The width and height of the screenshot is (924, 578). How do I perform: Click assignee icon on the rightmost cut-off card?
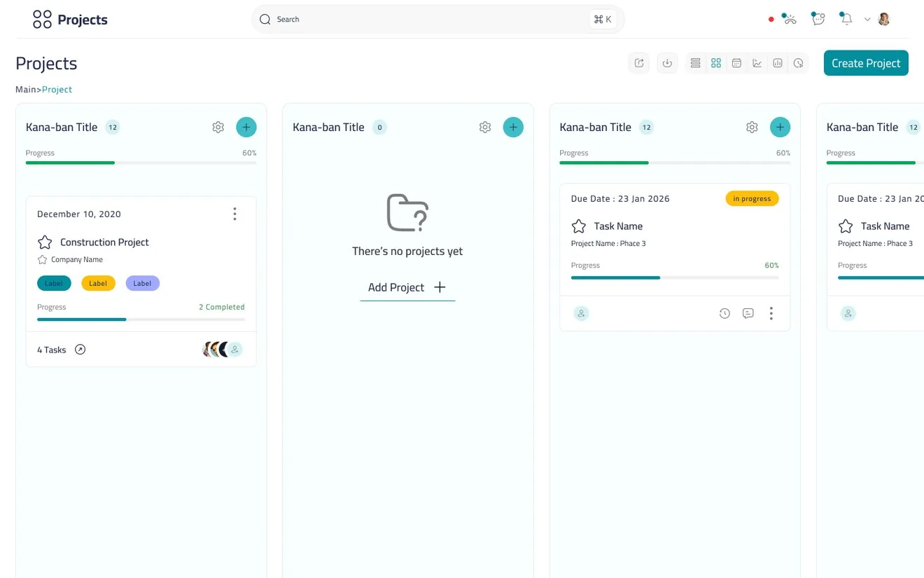click(x=848, y=313)
